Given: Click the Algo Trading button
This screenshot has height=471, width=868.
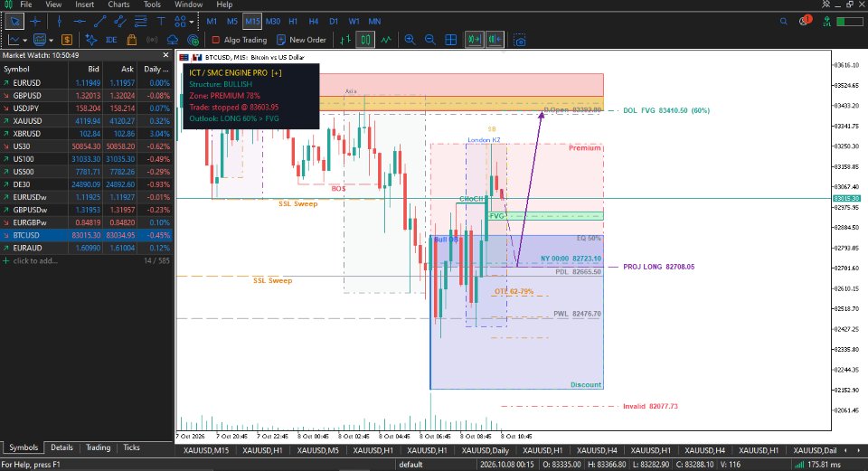Looking at the screenshot, I should [239, 40].
